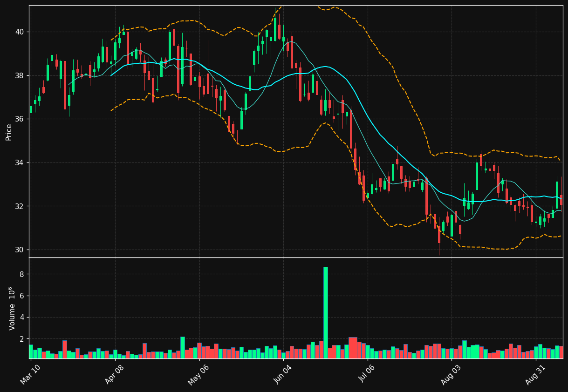Click the price axis value 40

coord(21,32)
